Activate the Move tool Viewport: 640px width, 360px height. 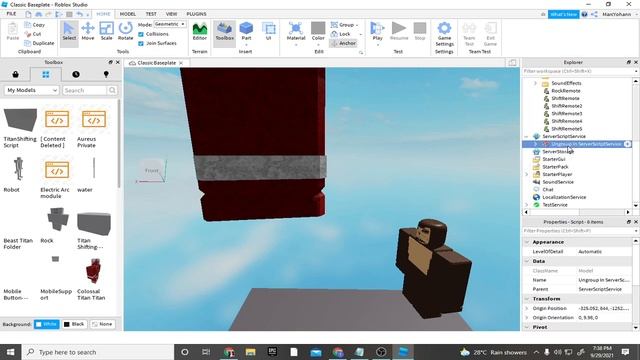click(88, 32)
